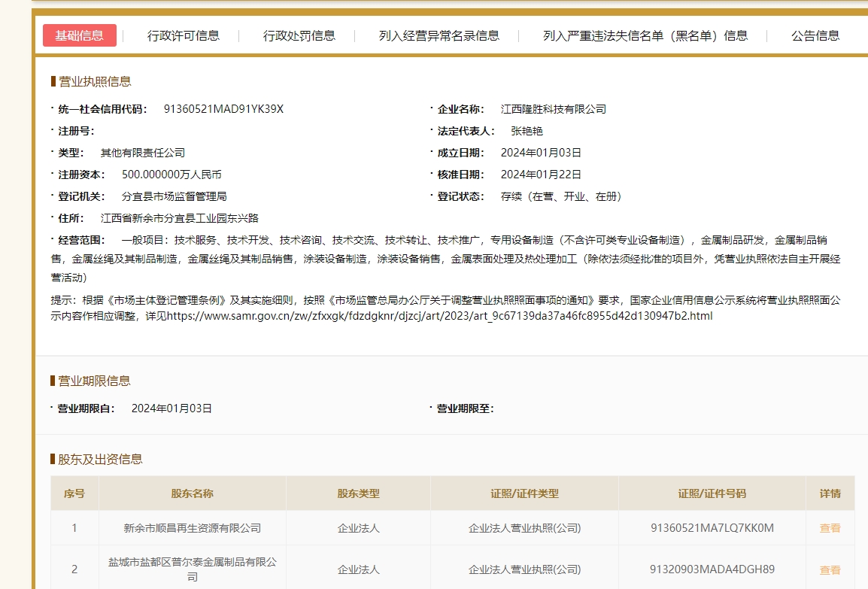Click registration authority 分宜县市场监督管理局
The width and height of the screenshot is (868, 589).
174,196
